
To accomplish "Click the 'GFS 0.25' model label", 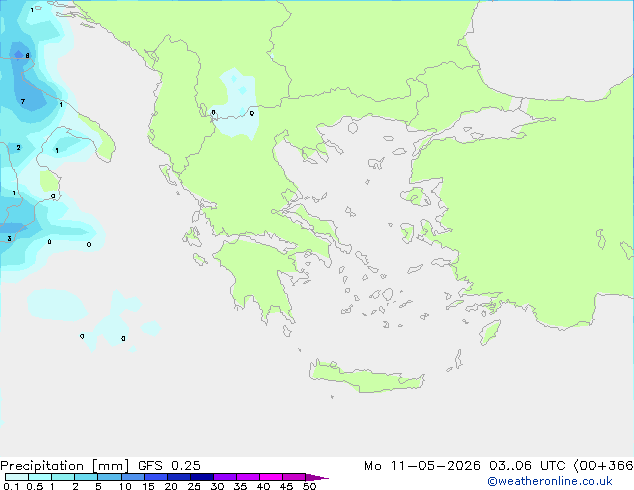I will tap(169, 466).
